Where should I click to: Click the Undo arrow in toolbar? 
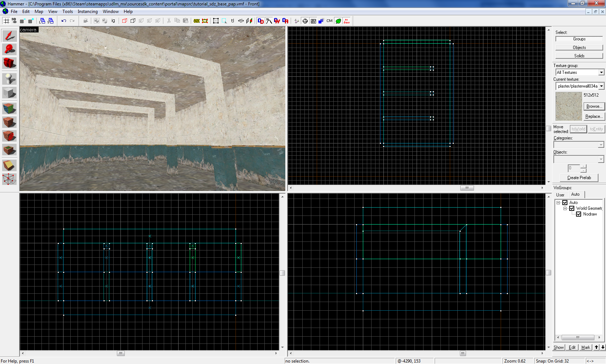click(x=64, y=21)
